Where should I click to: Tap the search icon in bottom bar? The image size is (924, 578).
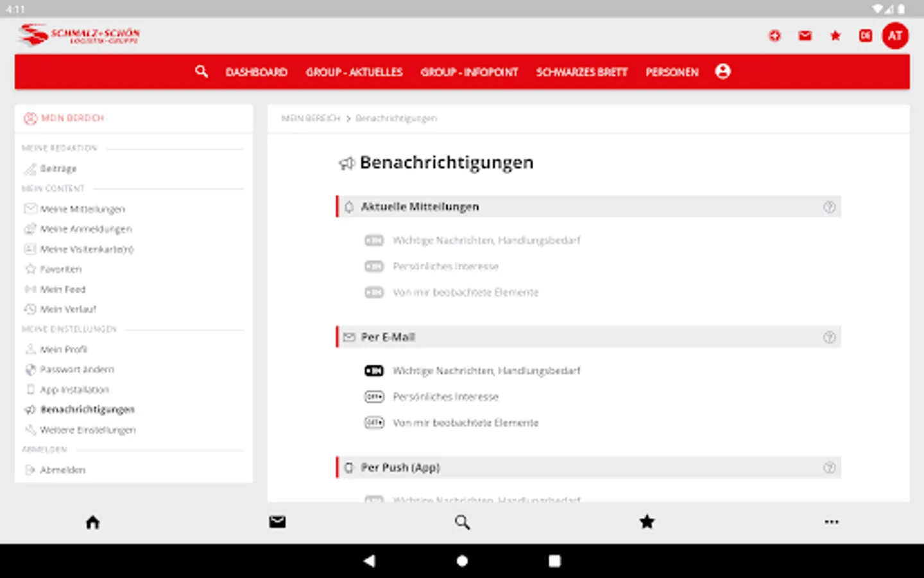click(x=463, y=522)
